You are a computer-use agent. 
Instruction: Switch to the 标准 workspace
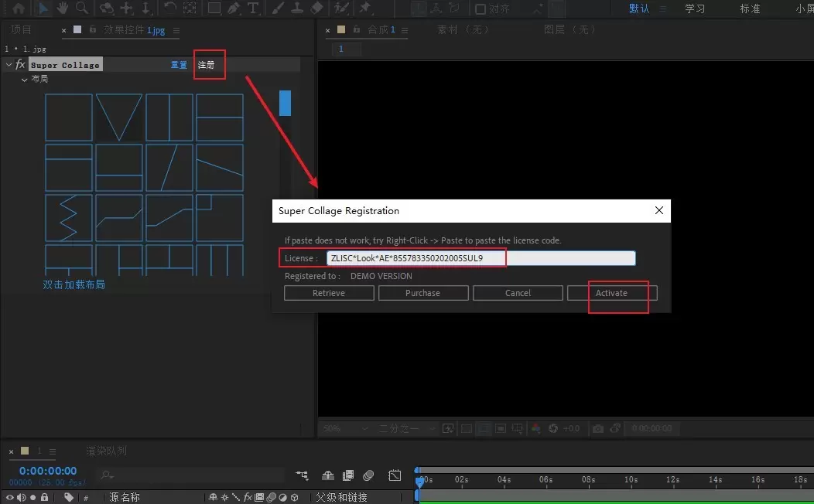pos(750,9)
